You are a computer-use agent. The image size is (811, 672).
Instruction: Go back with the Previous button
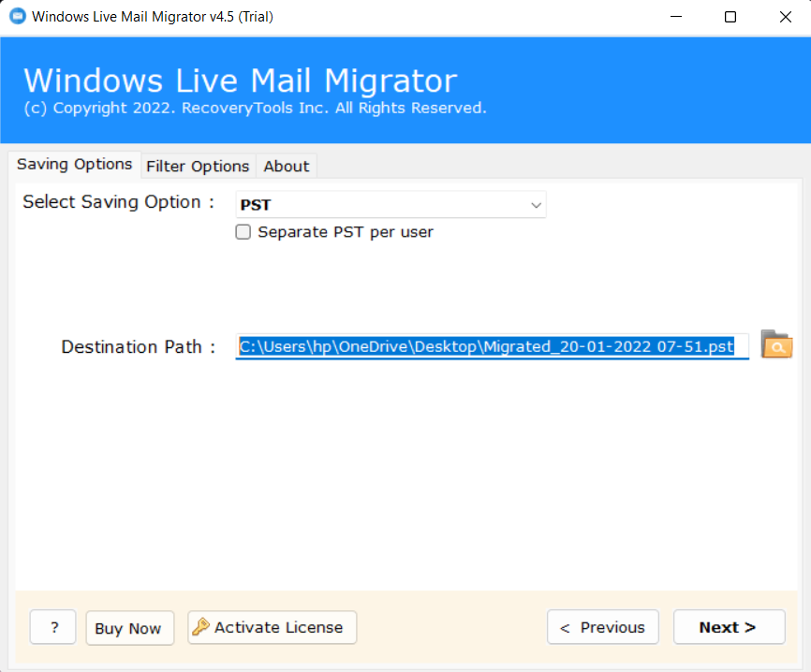click(603, 628)
